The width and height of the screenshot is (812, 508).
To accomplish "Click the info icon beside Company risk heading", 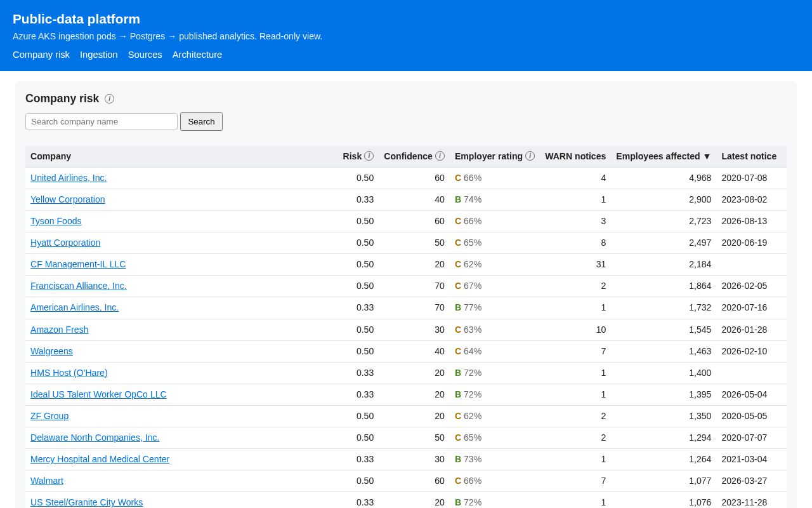I will point(109,98).
